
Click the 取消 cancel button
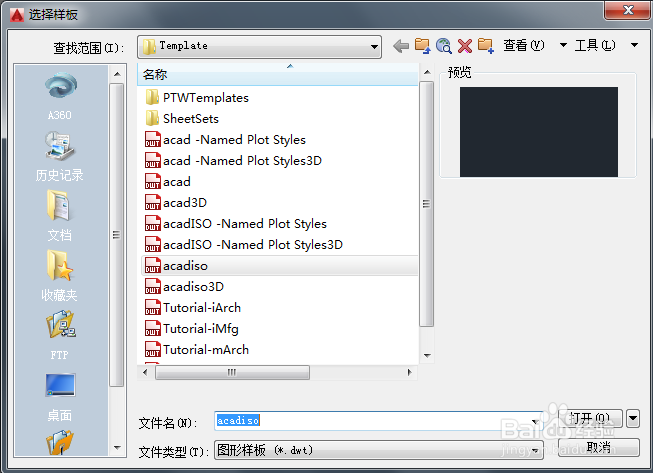point(598,447)
